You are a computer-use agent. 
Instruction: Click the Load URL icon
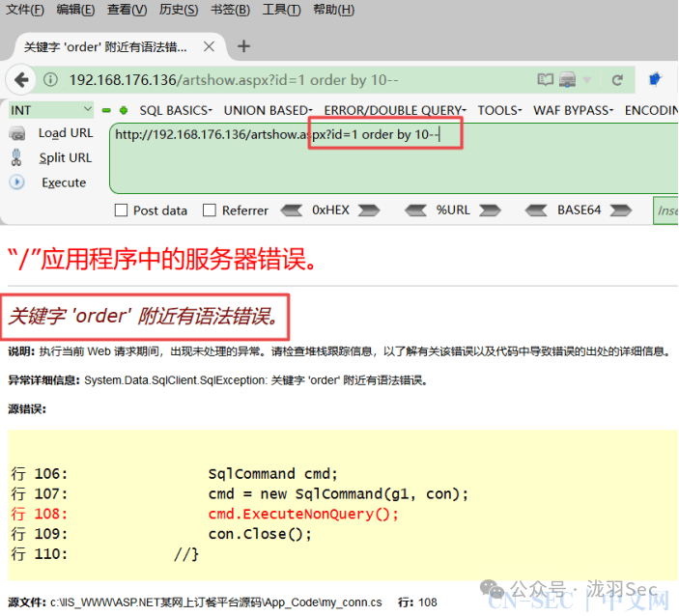coord(17,133)
